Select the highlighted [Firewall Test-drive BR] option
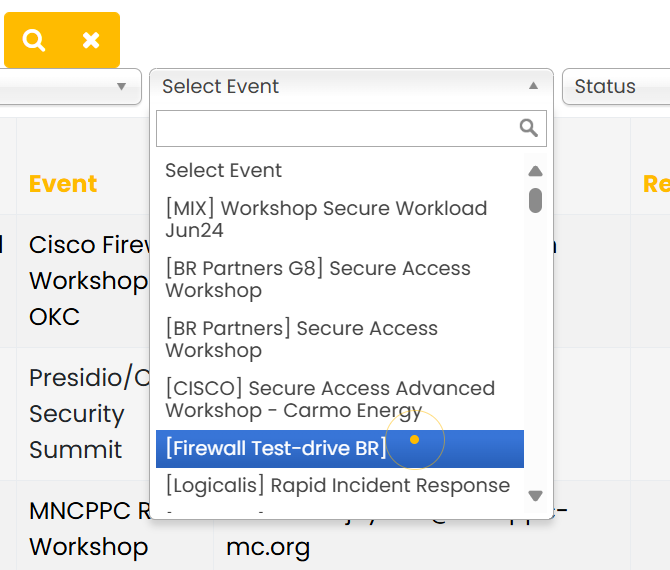The width and height of the screenshot is (670, 570). pyautogui.click(x=276, y=448)
